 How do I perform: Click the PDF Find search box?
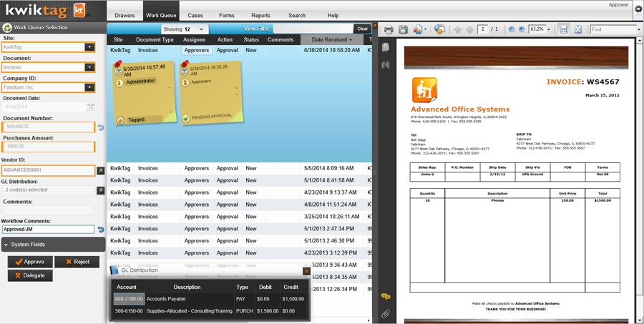(x=613, y=29)
